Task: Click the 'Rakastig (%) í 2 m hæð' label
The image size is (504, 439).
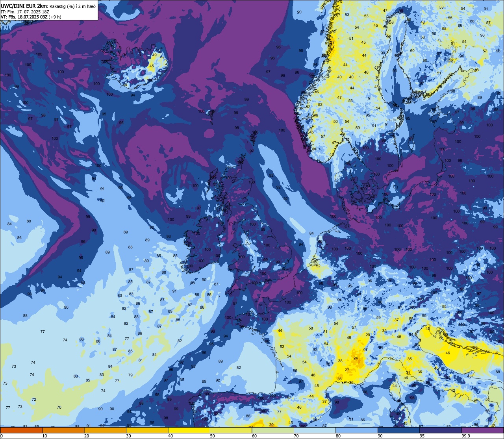Action: point(72,6)
